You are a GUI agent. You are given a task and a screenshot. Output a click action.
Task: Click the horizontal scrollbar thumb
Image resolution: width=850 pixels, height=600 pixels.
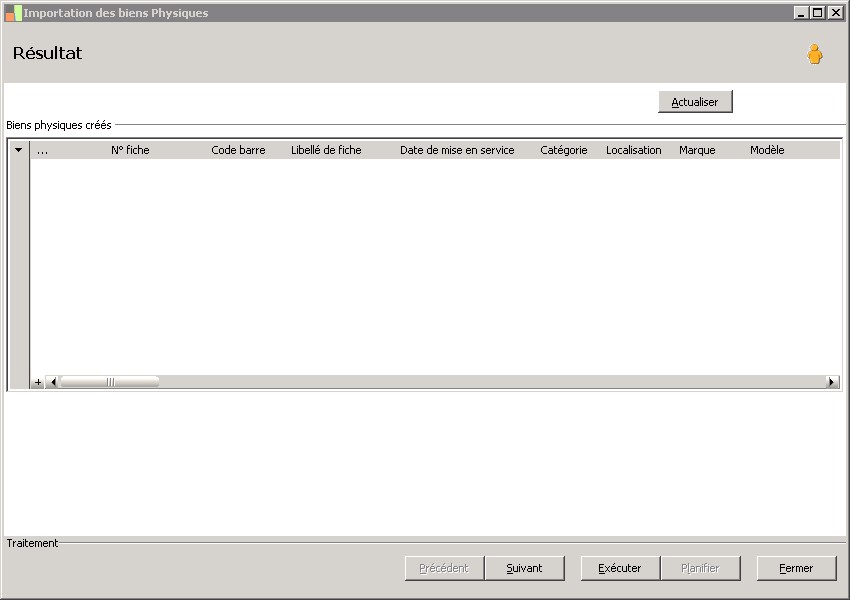click(110, 382)
